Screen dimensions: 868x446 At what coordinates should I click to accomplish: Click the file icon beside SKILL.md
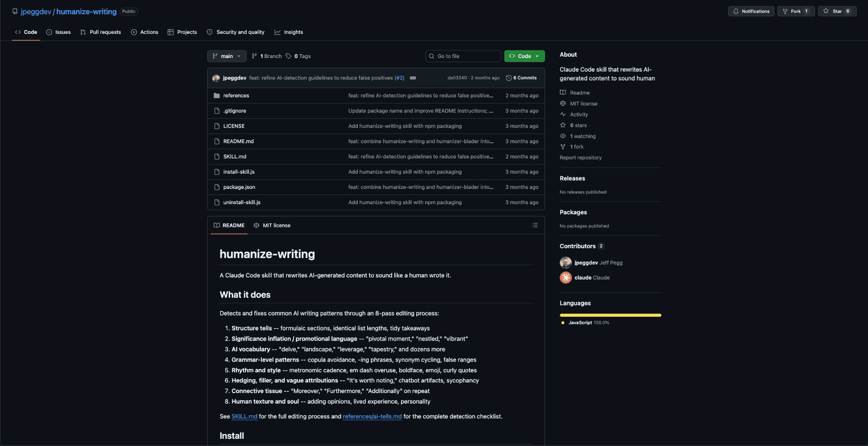point(217,157)
